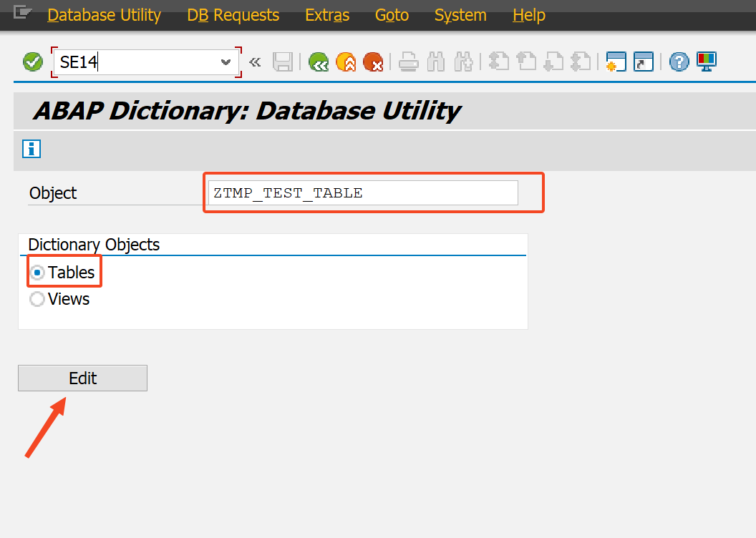This screenshot has width=756, height=538.
Task: Open the Extras menu
Action: (326, 14)
